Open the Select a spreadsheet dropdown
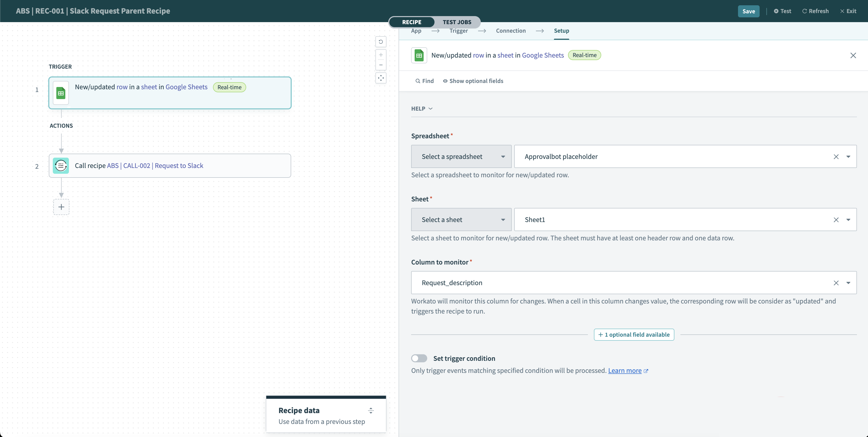Screen dimensions: 868x437 click(461, 156)
